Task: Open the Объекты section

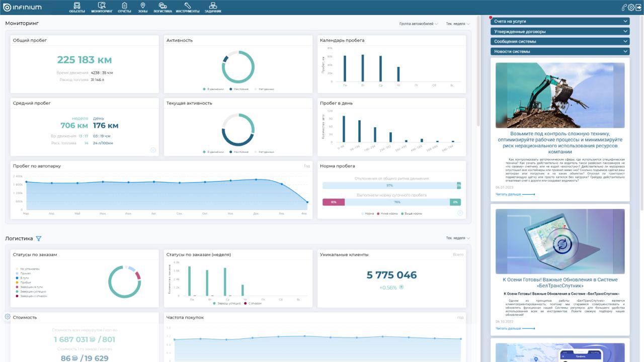Action: point(77,8)
